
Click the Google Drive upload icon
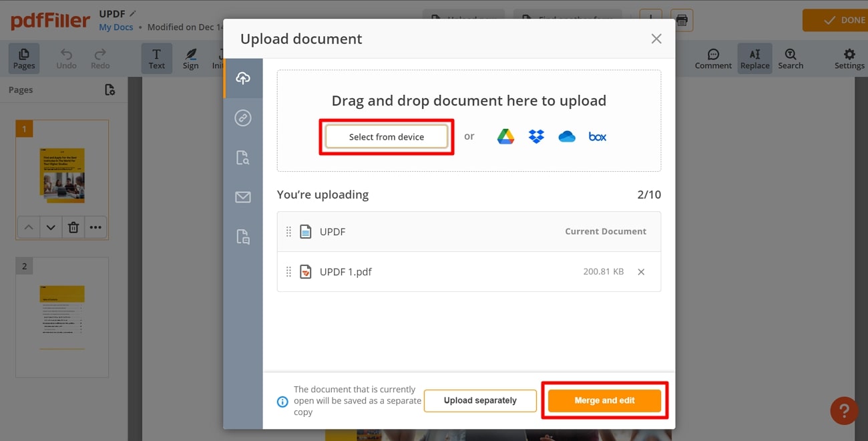[505, 136]
